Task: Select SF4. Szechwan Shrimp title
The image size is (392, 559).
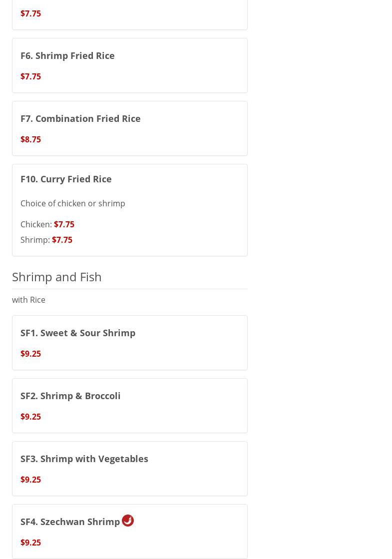Action: tap(70, 522)
